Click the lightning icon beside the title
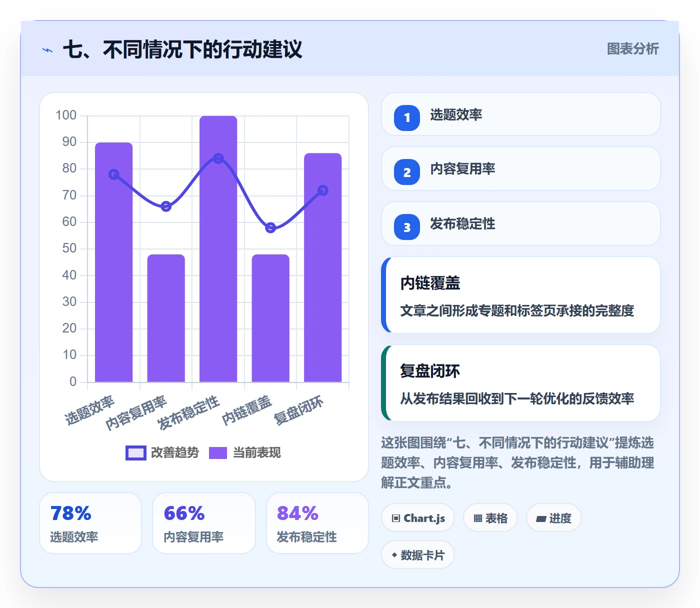 click(x=47, y=50)
